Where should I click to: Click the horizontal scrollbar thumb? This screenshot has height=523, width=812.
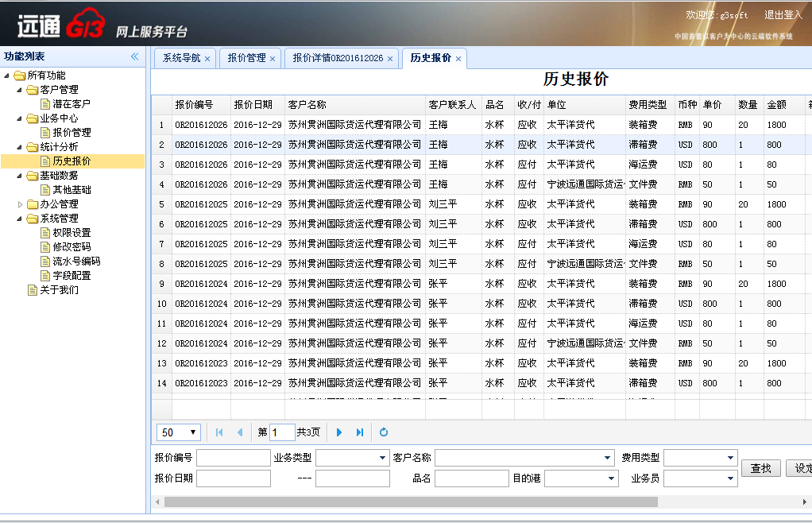pos(412,502)
